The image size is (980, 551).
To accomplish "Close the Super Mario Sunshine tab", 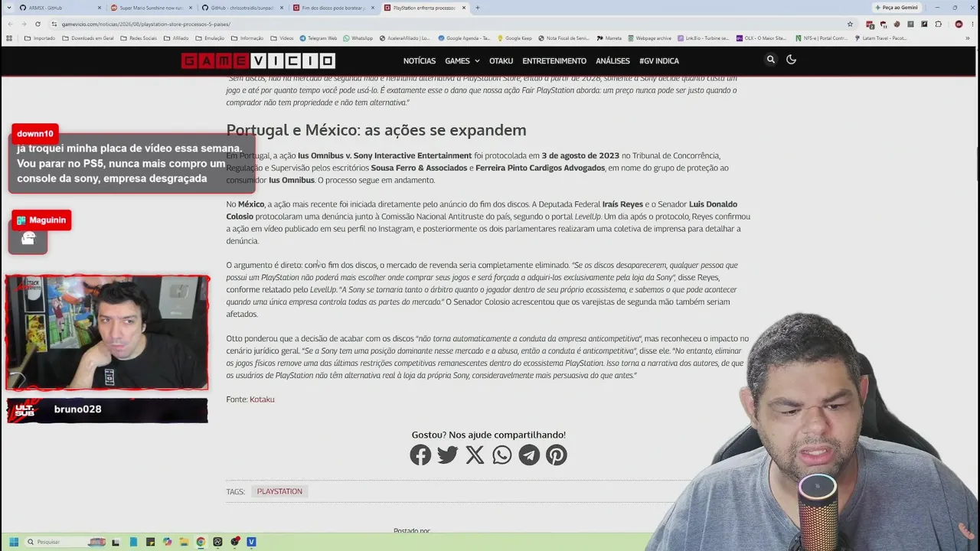I will click(x=191, y=8).
